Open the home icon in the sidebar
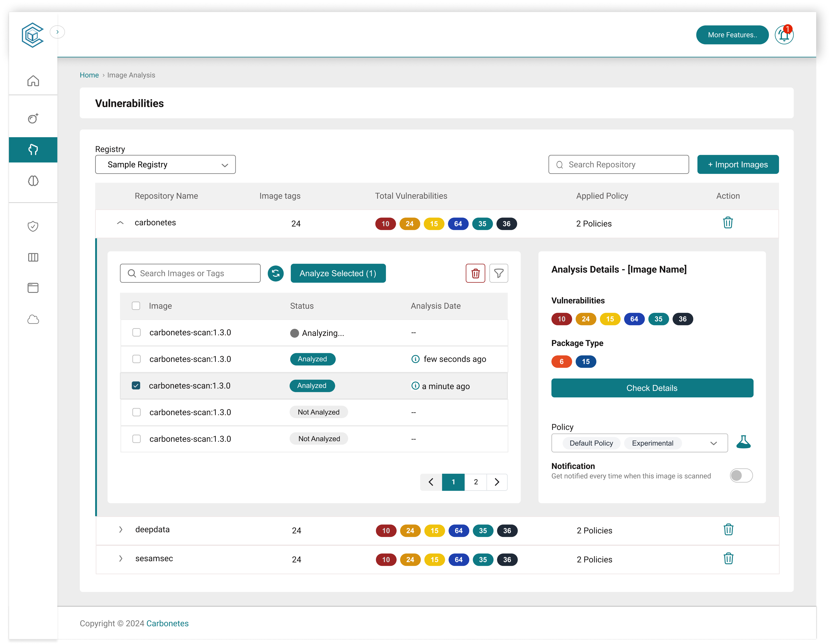This screenshot has width=831, height=644. point(33,81)
